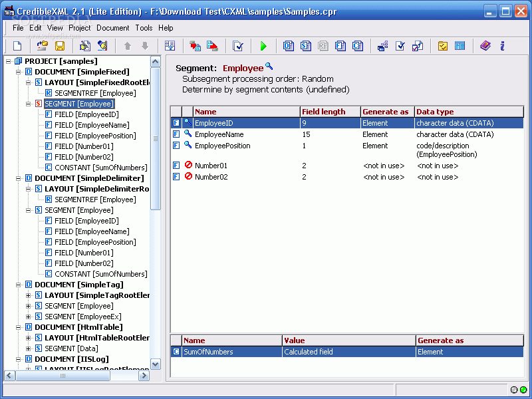This screenshot has height=399, width=532.
Task: Click the tree panel scroll down arrow
Action: 155,364
